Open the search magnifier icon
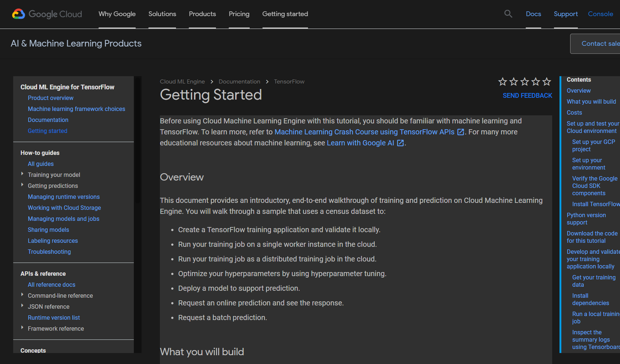This screenshot has width=620, height=364. 508,14
